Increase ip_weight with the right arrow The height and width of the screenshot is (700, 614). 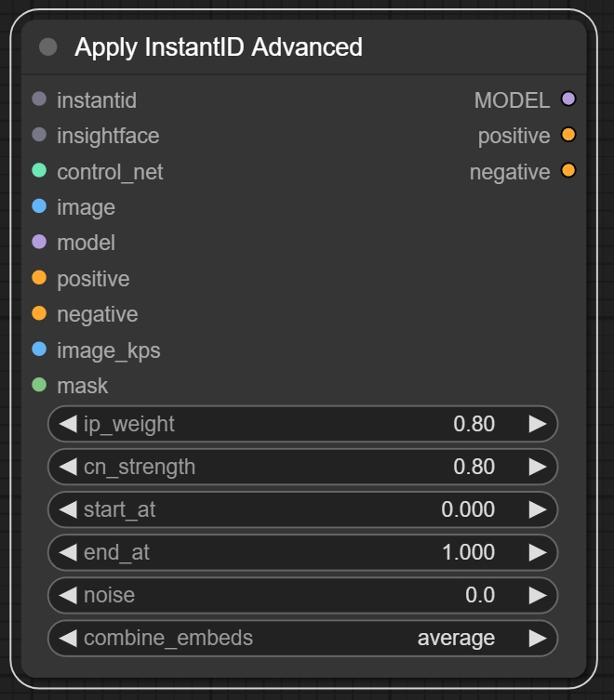click(537, 424)
